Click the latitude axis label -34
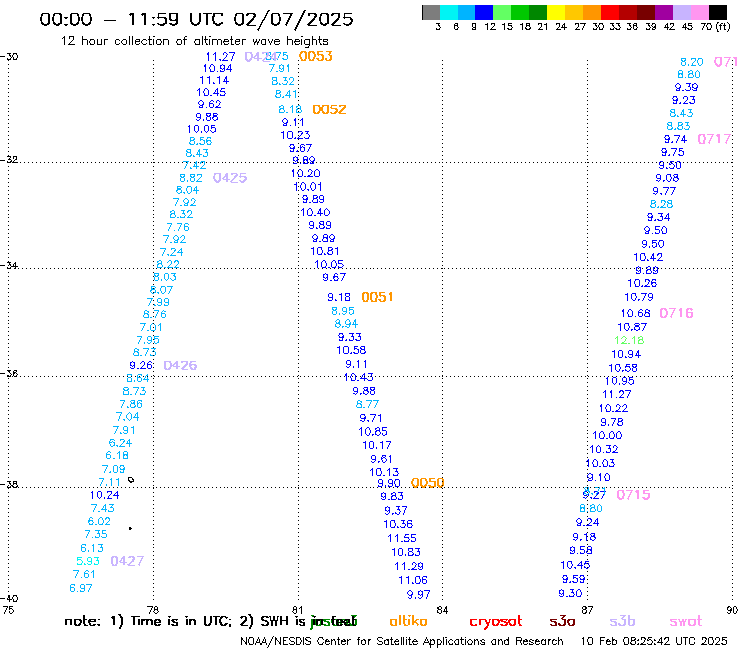740x650 pixels. tap(9, 266)
